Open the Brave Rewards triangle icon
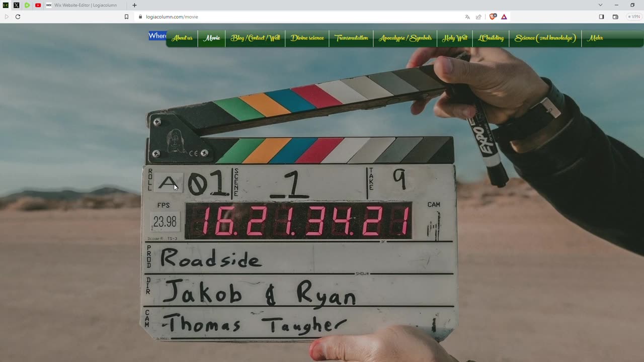This screenshot has width=644, height=362. [x=504, y=17]
